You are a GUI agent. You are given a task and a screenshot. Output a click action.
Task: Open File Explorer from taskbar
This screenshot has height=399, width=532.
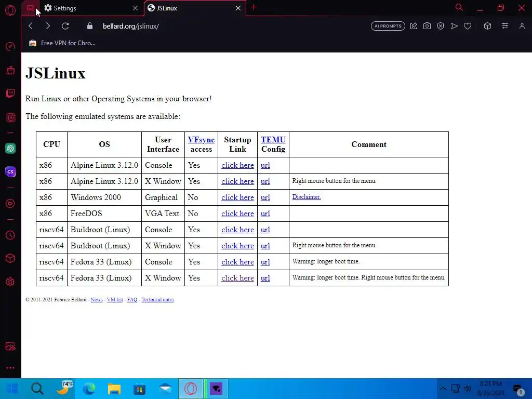click(114, 389)
